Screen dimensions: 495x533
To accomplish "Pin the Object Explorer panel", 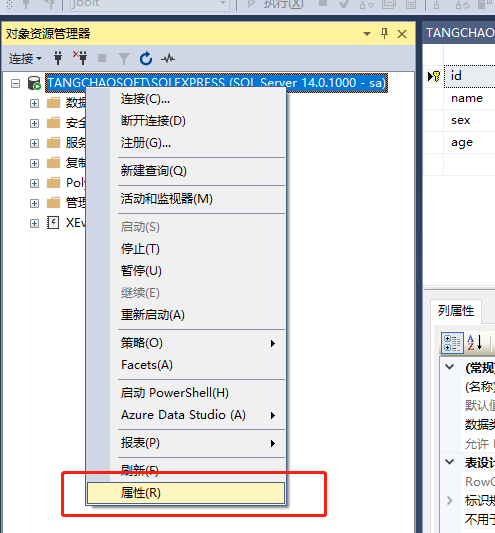I will (x=385, y=34).
